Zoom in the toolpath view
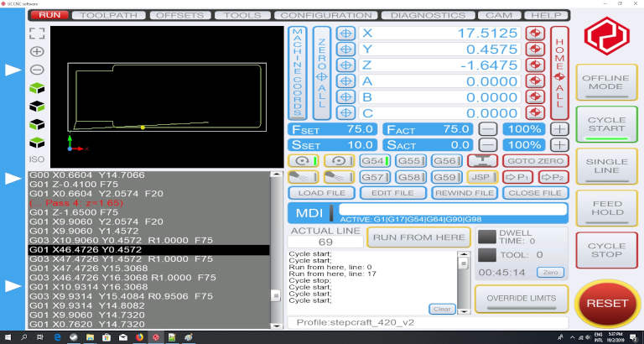 [37, 52]
